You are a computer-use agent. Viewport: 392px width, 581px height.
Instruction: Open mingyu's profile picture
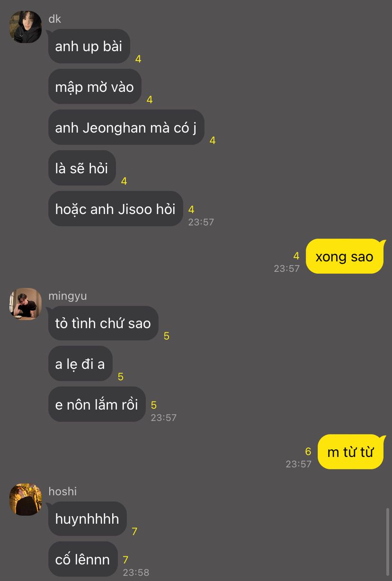[26, 304]
